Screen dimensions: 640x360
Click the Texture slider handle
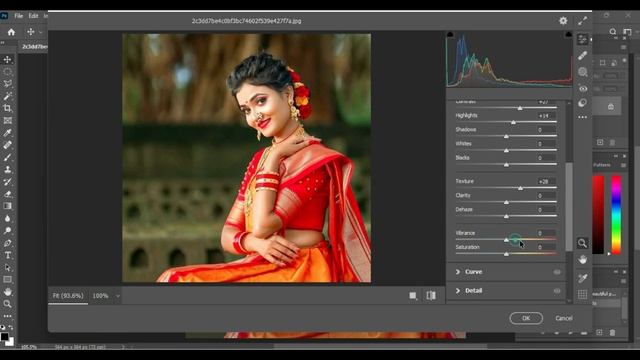point(520,188)
